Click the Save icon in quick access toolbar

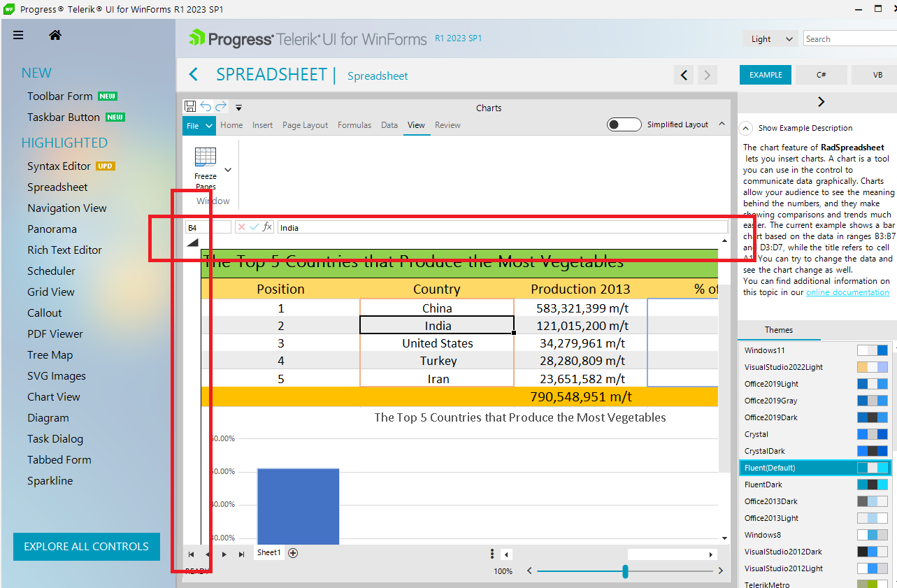tap(190, 106)
